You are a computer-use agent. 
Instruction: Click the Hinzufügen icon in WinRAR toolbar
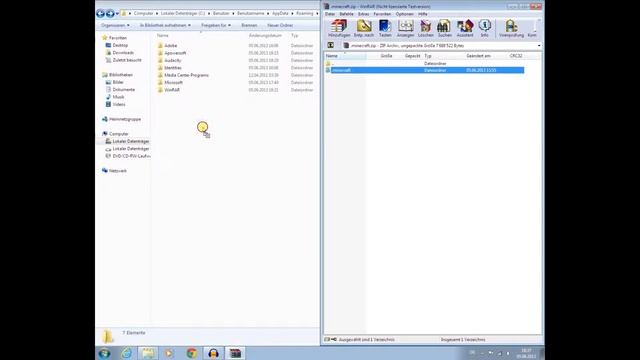tap(339, 28)
